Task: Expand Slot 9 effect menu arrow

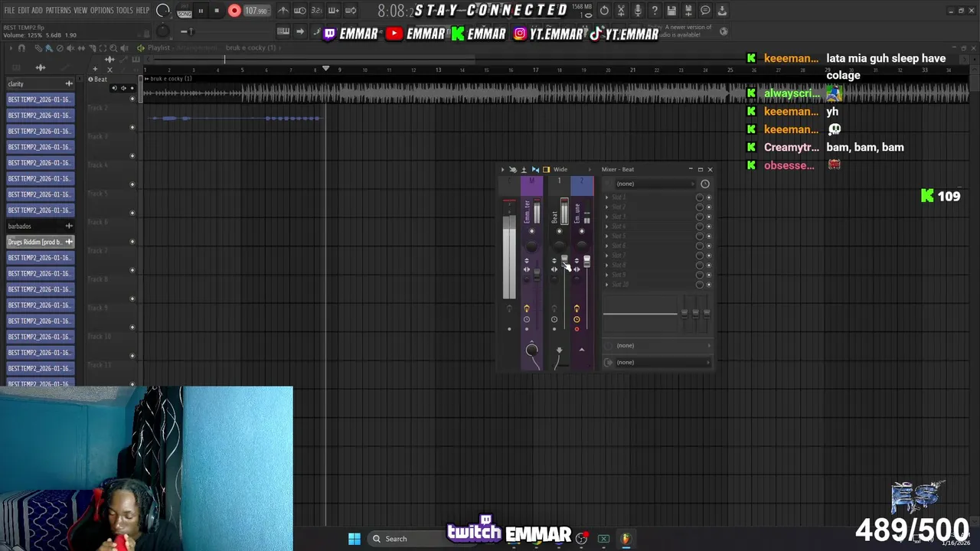Action: pos(607,275)
